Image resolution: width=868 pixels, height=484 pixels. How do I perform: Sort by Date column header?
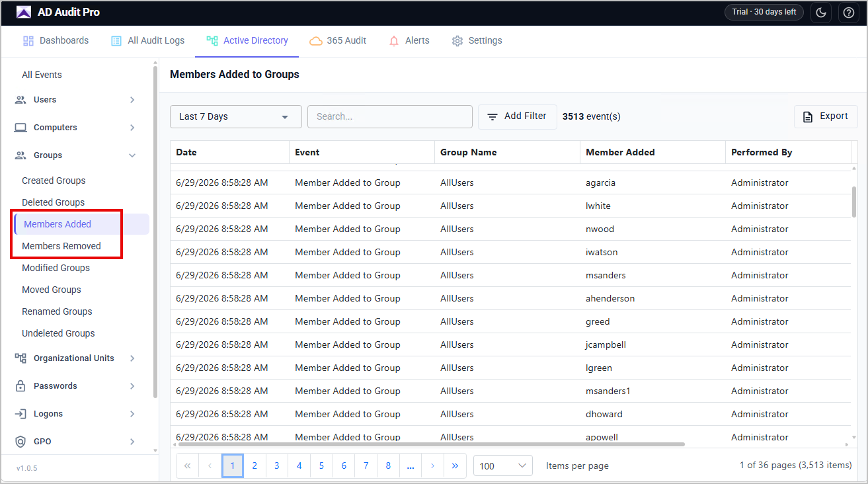pos(229,152)
